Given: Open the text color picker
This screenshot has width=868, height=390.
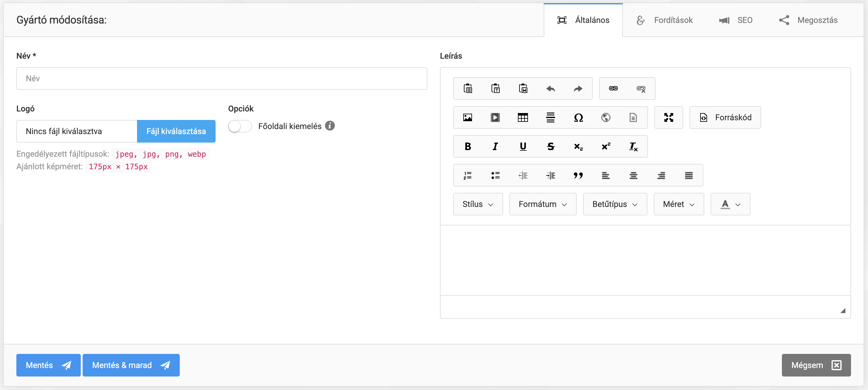Looking at the screenshot, I should coord(730,204).
